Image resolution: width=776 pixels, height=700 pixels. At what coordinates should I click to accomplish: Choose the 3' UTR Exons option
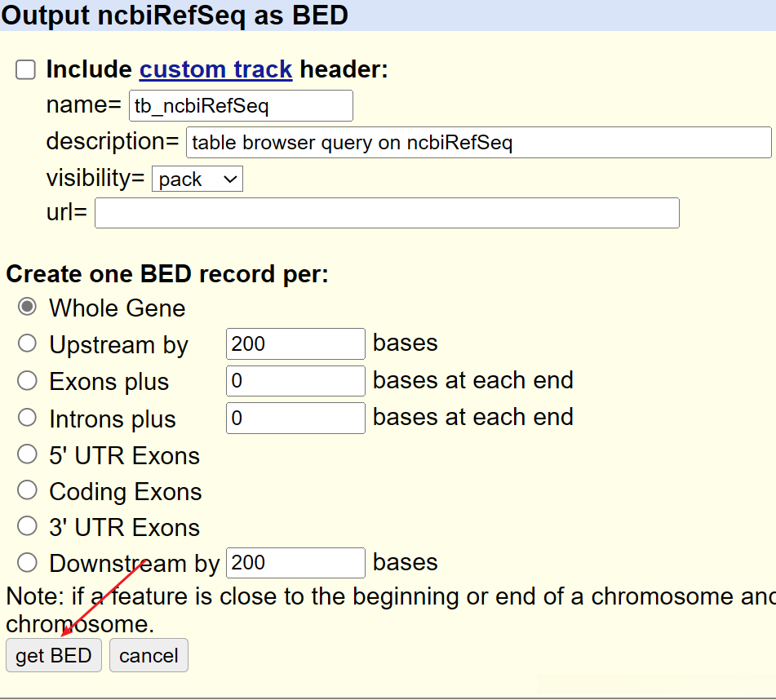(x=28, y=526)
